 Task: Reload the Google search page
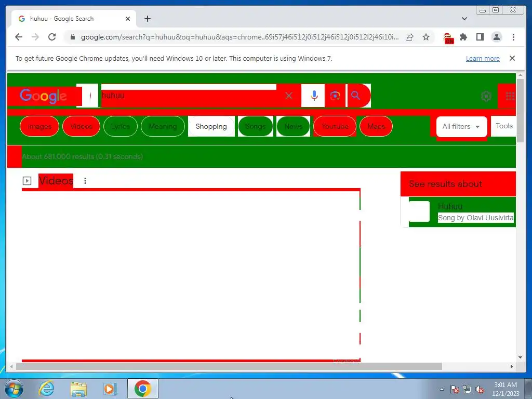point(52,37)
